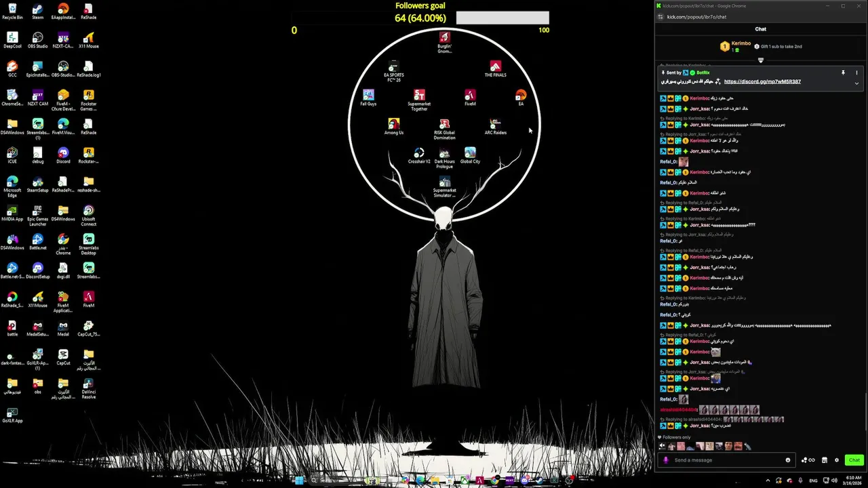Expand the pinned message chevron
Image resolution: width=868 pixels, height=488 pixels.
coord(856,83)
